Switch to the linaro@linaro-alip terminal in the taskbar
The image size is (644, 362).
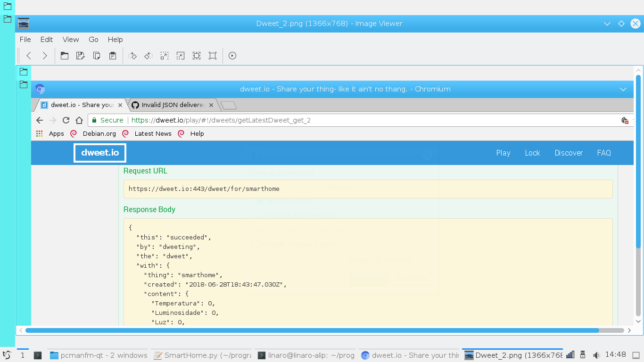[305, 355]
